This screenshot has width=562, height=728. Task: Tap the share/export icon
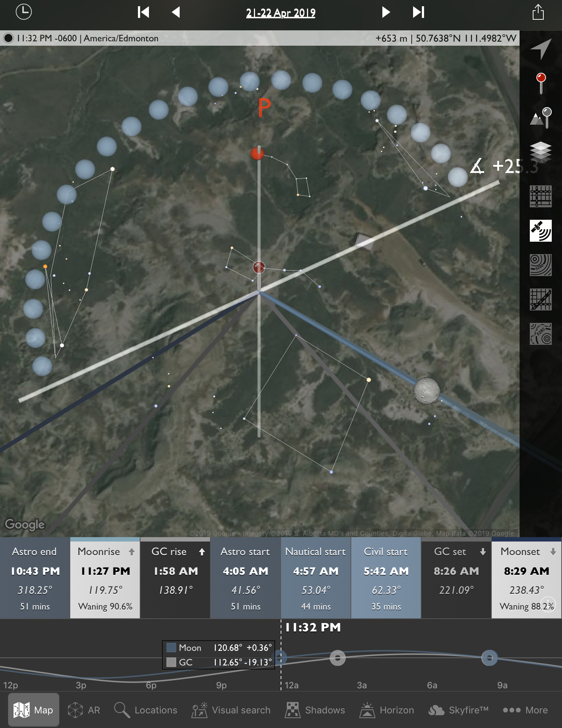pyautogui.click(x=538, y=12)
